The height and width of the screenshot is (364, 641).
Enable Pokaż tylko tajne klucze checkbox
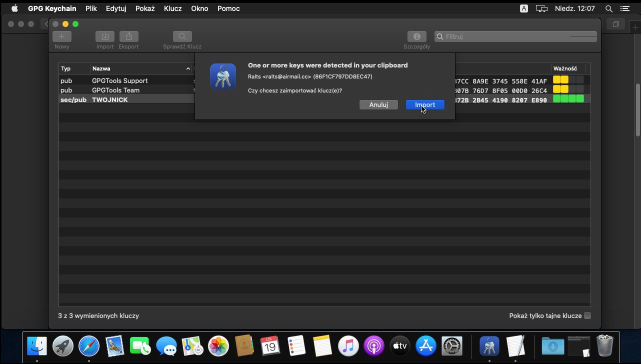pos(587,315)
